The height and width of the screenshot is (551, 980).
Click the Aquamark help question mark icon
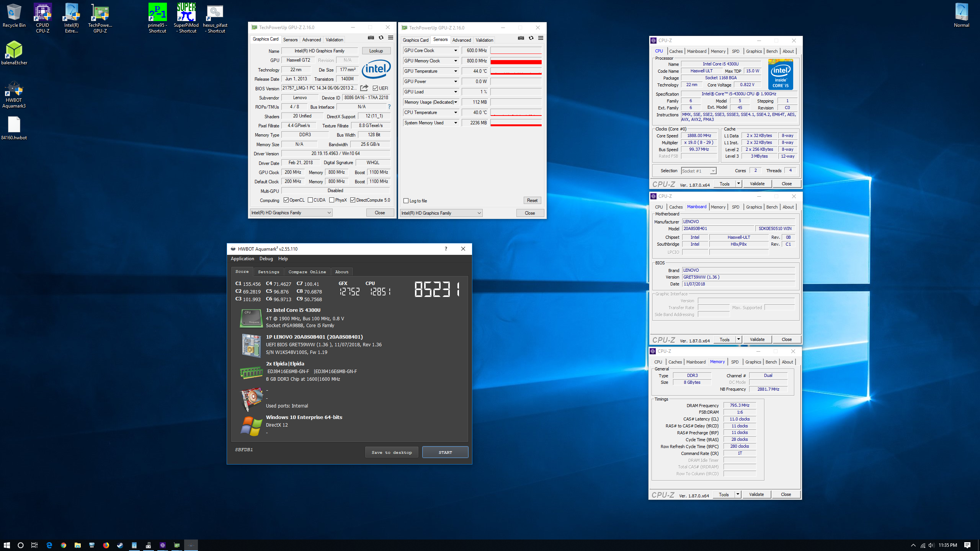pos(446,249)
